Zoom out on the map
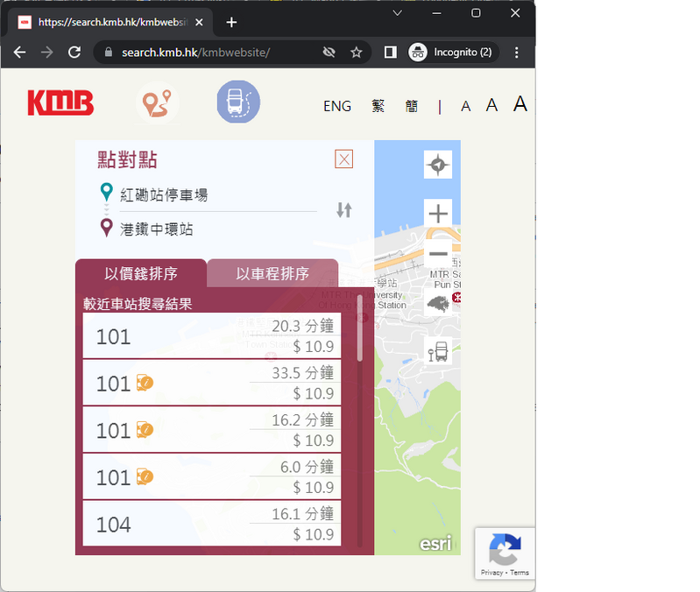Viewport: 700px width, 592px height. pos(438,255)
